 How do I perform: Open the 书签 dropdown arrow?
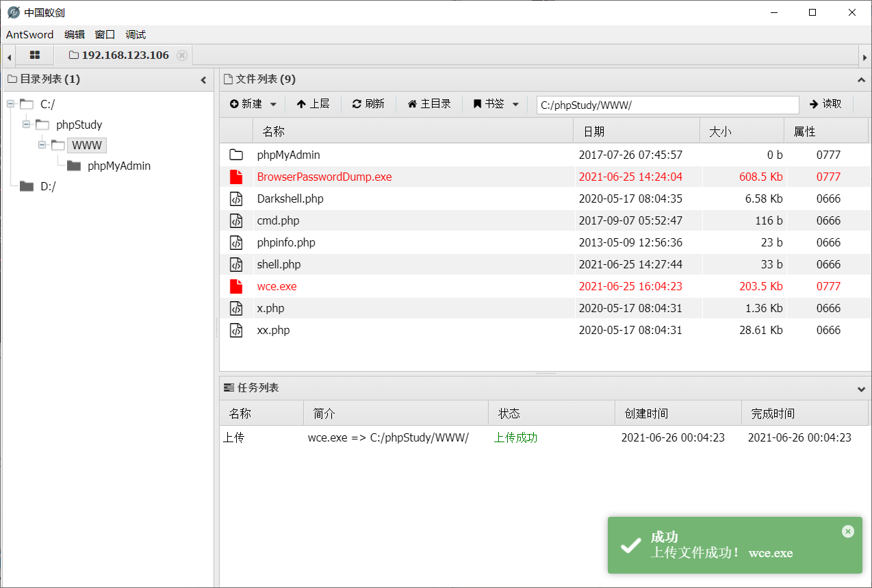(x=515, y=104)
